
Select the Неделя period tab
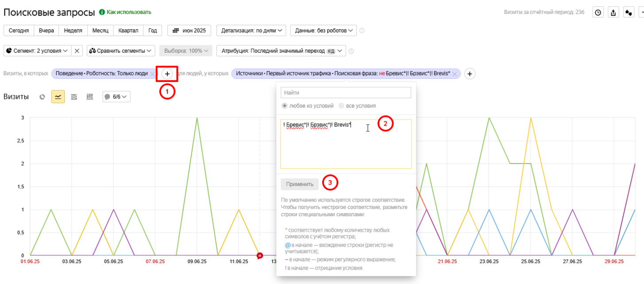[x=73, y=31]
